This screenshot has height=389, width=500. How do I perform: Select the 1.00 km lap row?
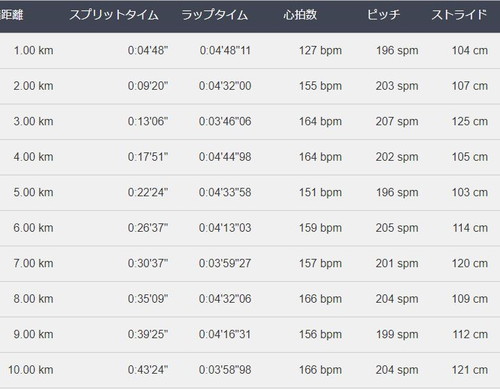(250, 51)
